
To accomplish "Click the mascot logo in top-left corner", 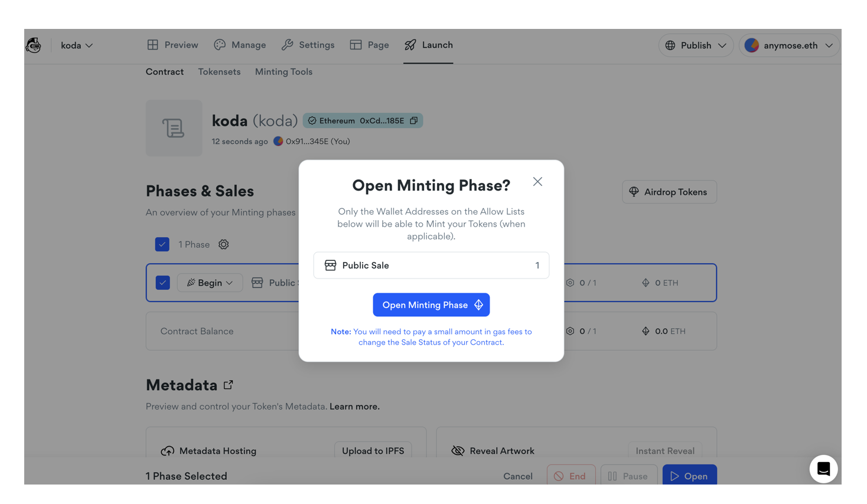I will tap(34, 45).
